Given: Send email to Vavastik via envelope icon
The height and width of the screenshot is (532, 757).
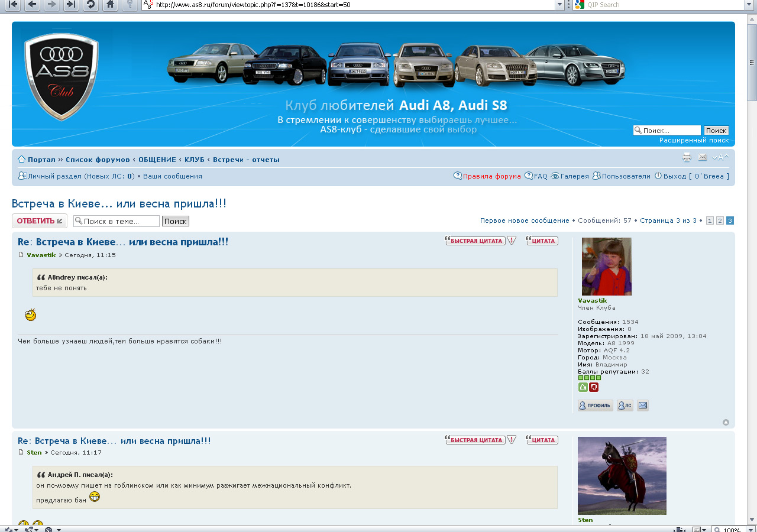Looking at the screenshot, I should pyautogui.click(x=643, y=406).
